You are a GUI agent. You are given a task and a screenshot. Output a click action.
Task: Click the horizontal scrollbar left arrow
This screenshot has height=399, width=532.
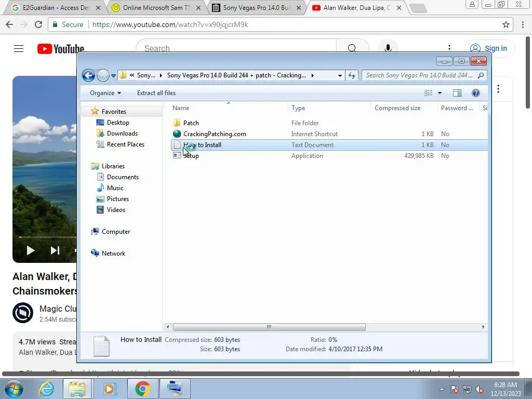coord(168,327)
